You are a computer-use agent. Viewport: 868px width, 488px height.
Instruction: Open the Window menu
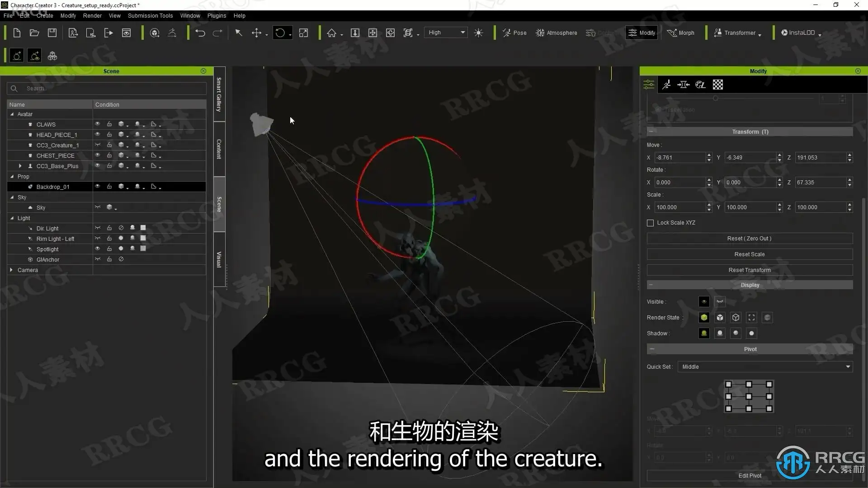click(x=190, y=15)
